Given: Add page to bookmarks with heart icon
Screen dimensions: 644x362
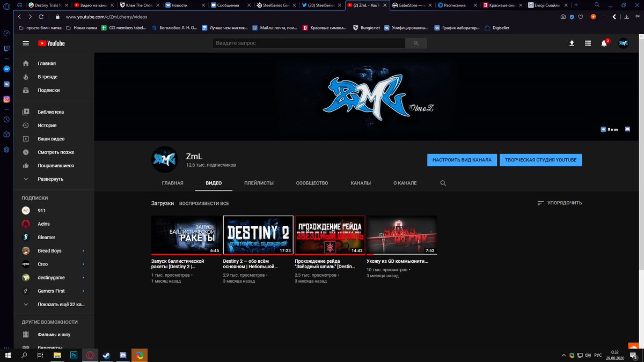Looking at the screenshot, I should (581, 17).
